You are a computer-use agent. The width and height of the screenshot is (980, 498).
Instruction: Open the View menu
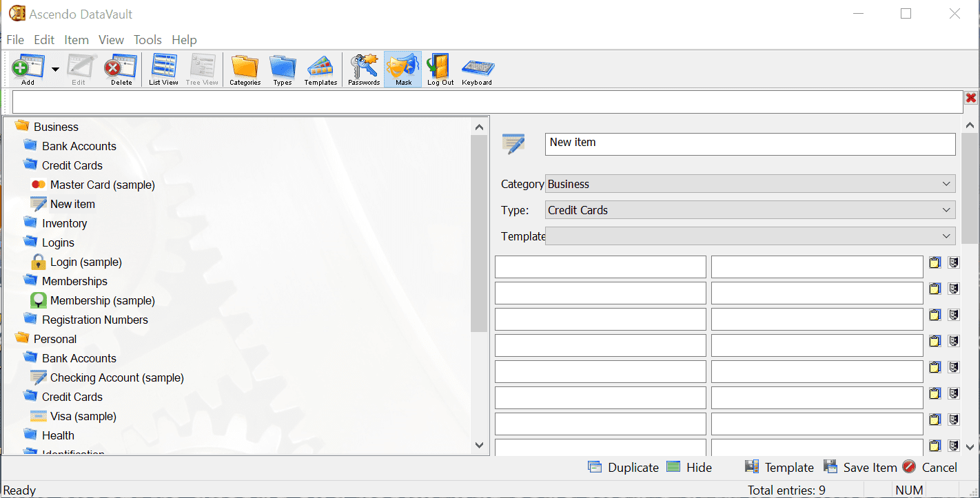click(111, 40)
